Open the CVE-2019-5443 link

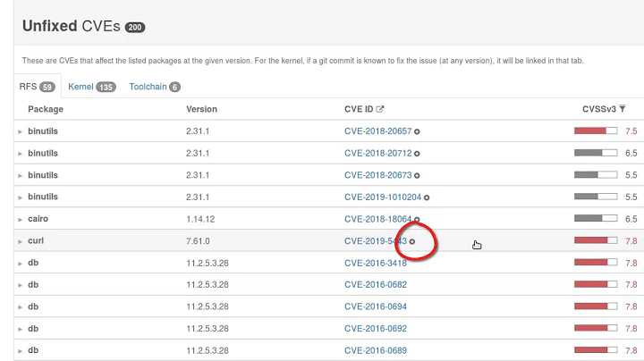[376, 240]
